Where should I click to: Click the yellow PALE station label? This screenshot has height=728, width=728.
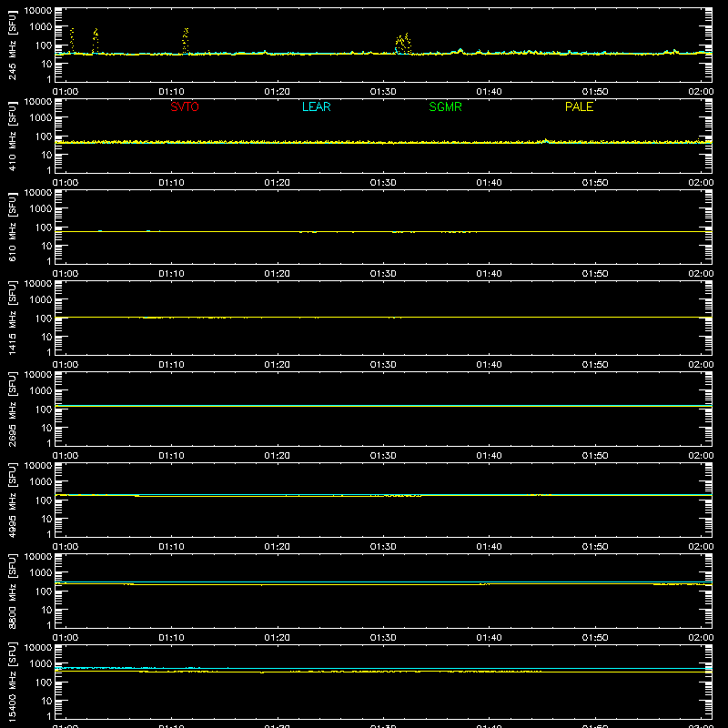click(579, 106)
